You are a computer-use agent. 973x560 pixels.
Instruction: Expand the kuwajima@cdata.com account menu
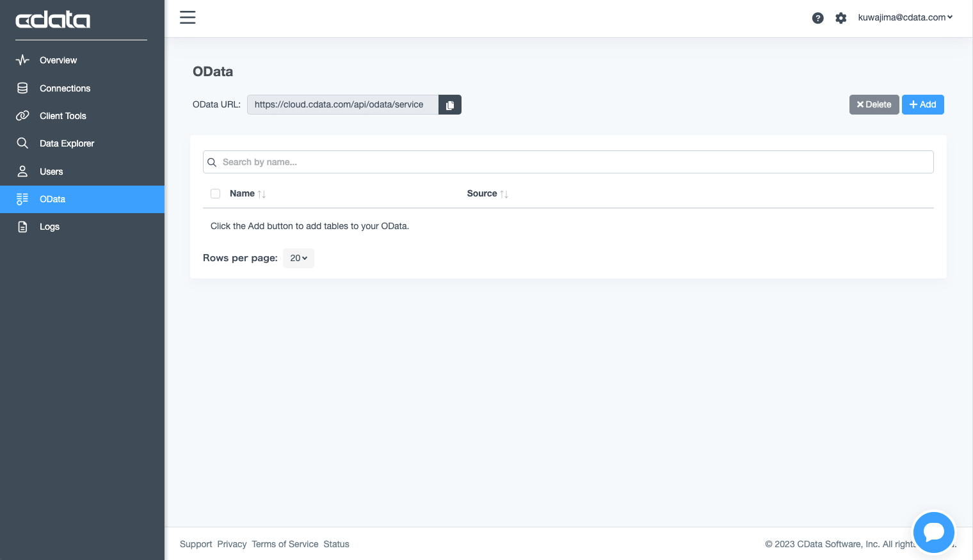(905, 17)
